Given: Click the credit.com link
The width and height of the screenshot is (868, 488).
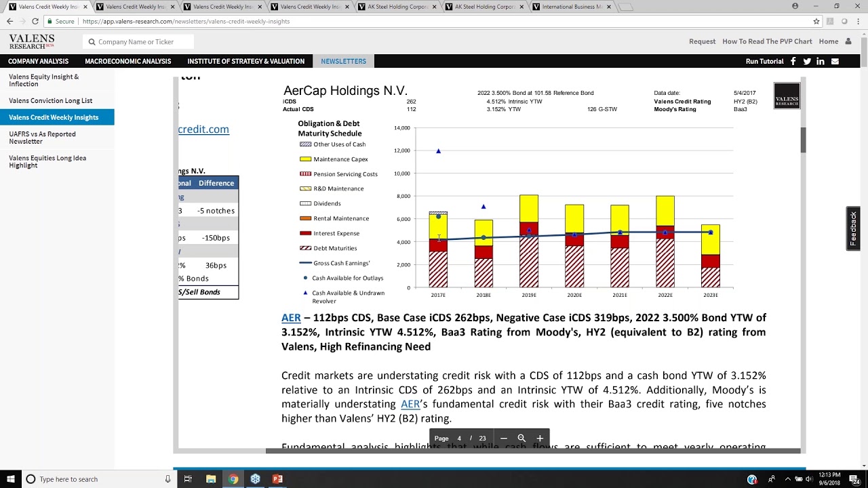Looking at the screenshot, I should (x=203, y=129).
